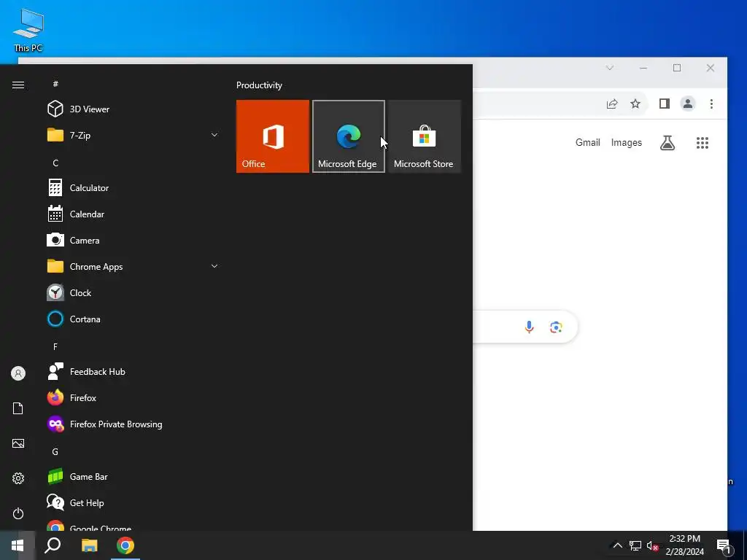Launch Game Bar
This screenshot has width=747, height=560.
tap(133, 476)
